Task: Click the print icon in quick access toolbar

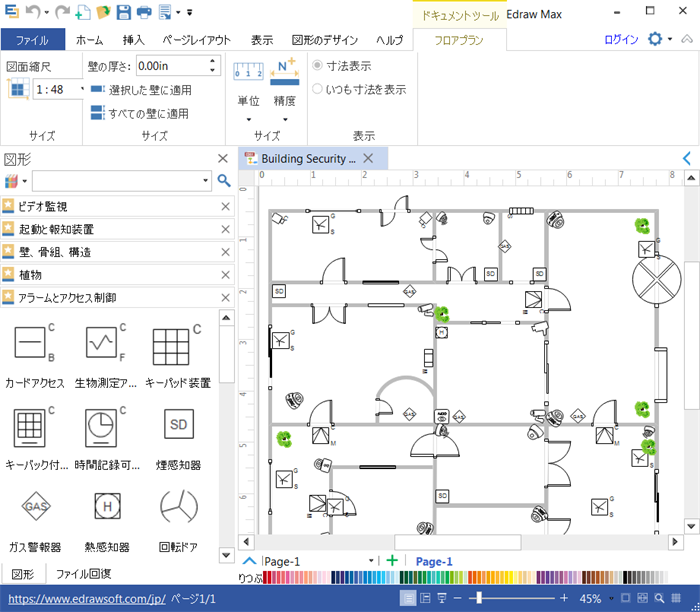Action: tap(144, 13)
